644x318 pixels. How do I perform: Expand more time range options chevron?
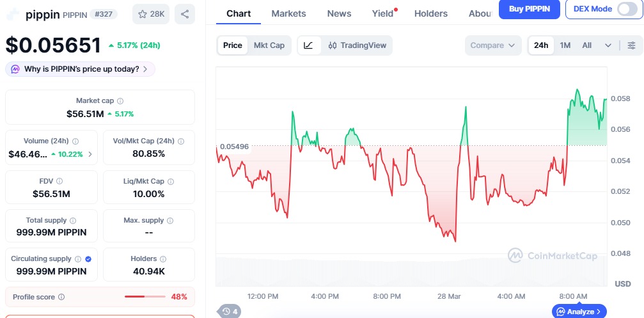pyautogui.click(x=608, y=45)
